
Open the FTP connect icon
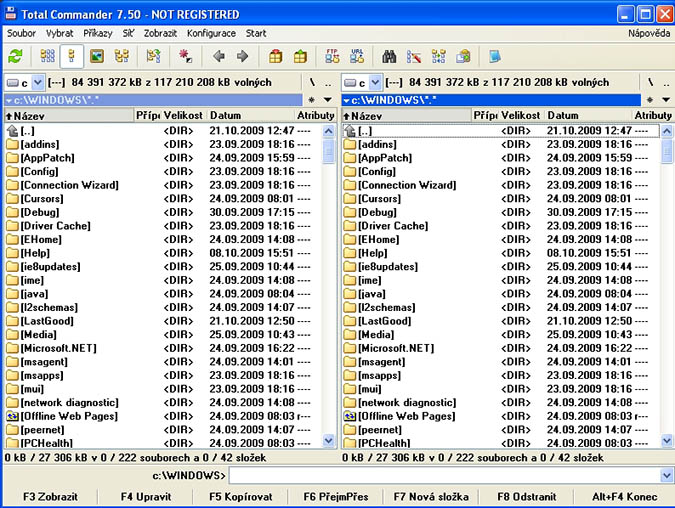(333, 57)
